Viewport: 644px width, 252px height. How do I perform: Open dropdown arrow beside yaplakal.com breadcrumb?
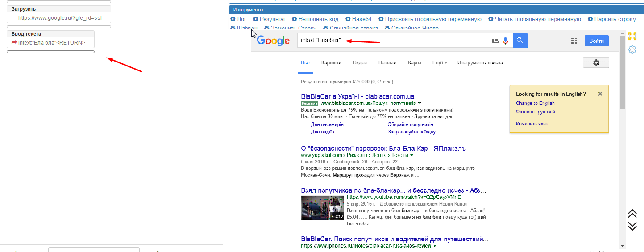click(411, 155)
